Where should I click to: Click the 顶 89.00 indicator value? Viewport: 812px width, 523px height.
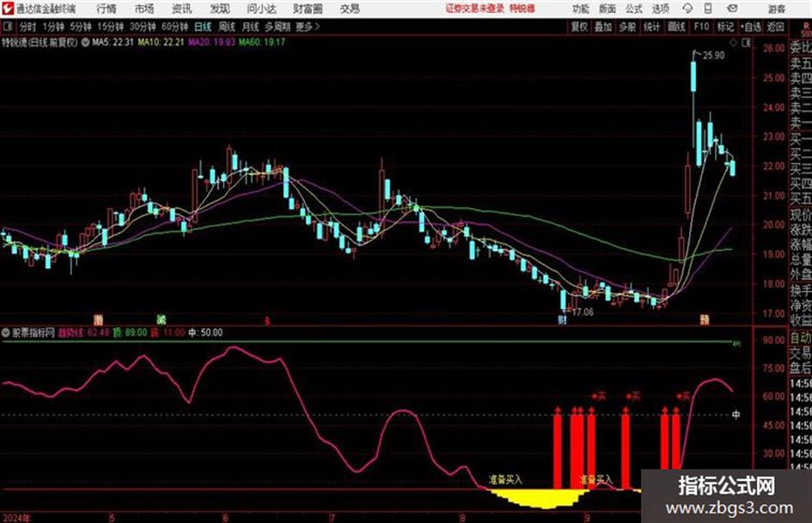pos(131,333)
